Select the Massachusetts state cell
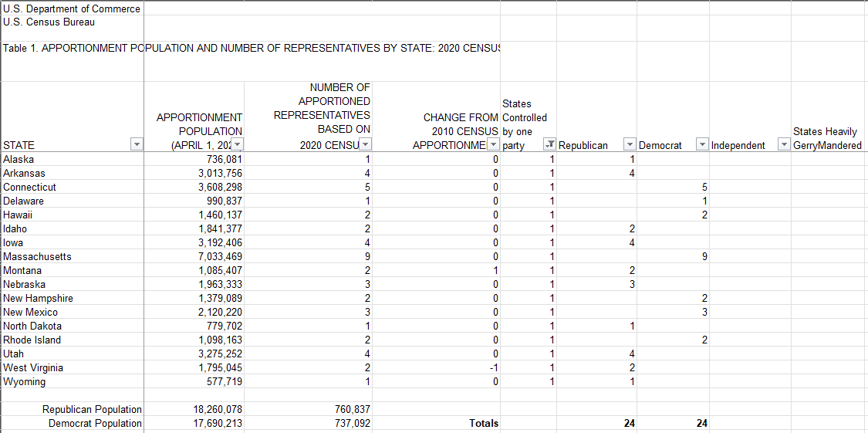The height and width of the screenshot is (433, 868). click(x=73, y=256)
